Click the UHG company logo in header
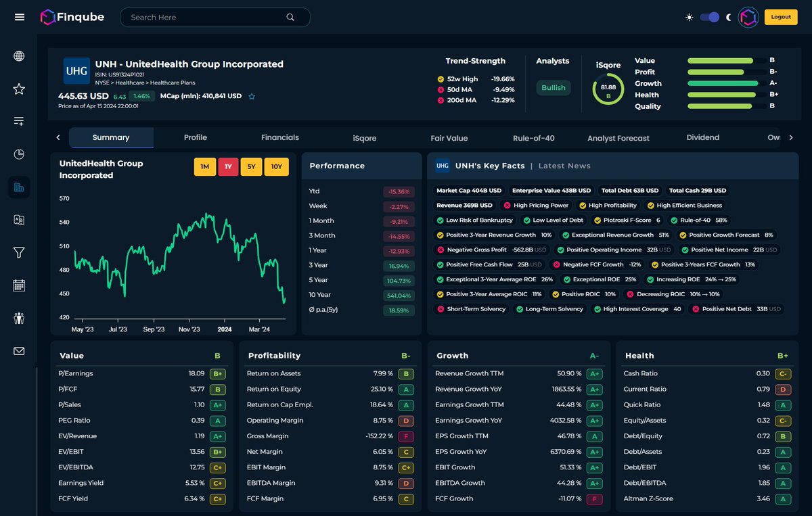 click(x=76, y=70)
